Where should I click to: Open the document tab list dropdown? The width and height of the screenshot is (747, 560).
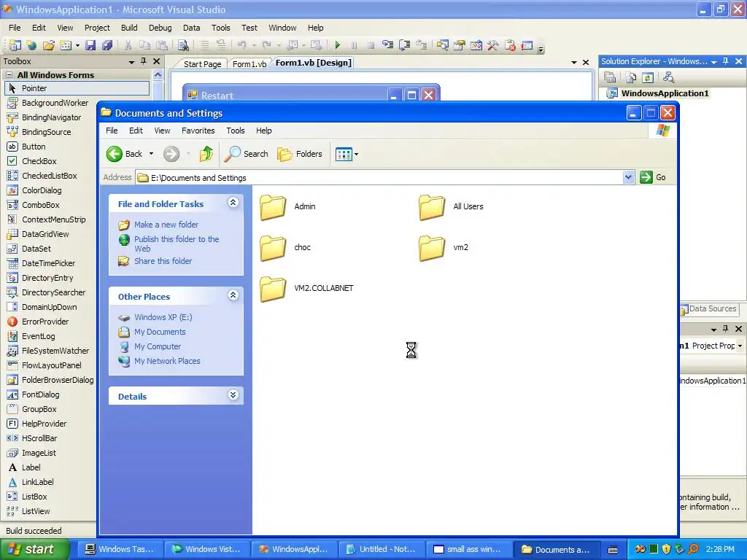pyautogui.click(x=573, y=63)
